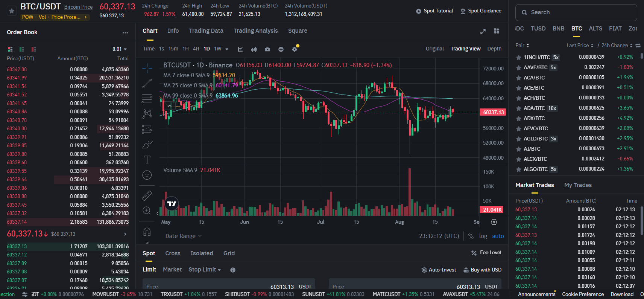The width and height of the screenshot is (644, 299).
Task: Click the plus circle icon in chart toolbar
Action: tap(281, 49)
